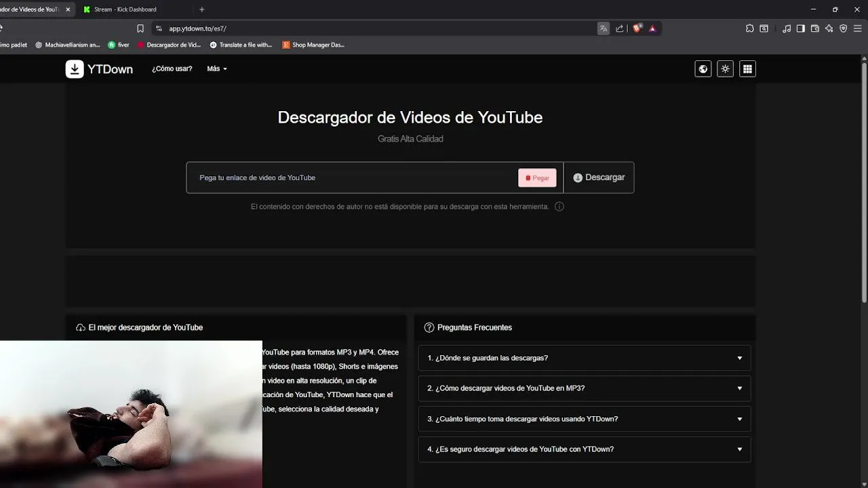
Task: Toggle the browser sidebar panel
Action: click(x=801, y=28)
